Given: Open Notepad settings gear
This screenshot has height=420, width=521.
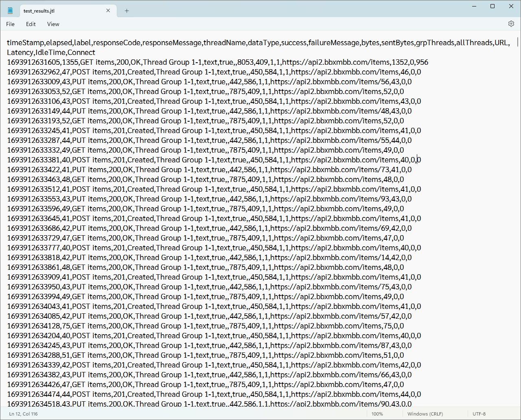Looking at the screenshot, I should [x=511, y=24].
